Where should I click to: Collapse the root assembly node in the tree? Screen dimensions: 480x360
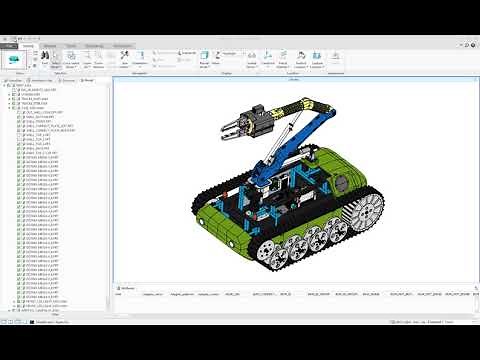[x=5, y=85]
